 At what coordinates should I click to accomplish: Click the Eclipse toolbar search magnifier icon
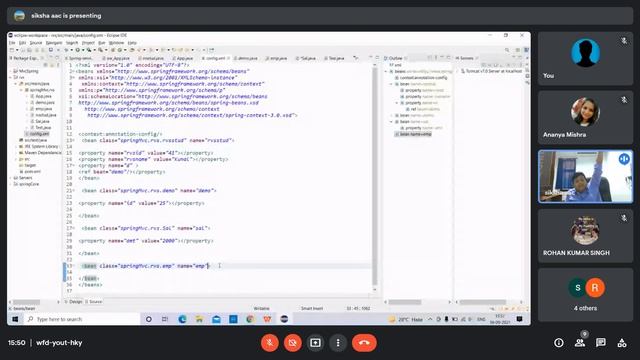point(507,50)
